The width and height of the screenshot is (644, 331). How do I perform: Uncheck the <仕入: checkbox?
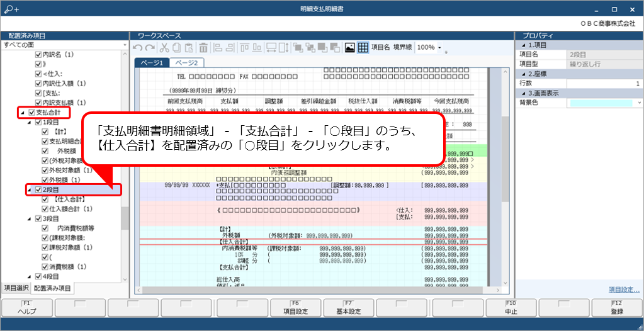click(x=38, y=74)
